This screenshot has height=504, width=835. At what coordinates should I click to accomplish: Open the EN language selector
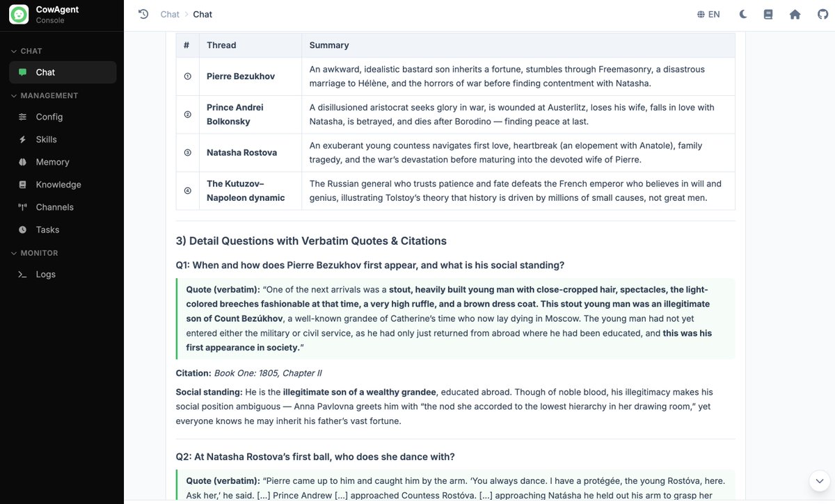coord(708,14)
